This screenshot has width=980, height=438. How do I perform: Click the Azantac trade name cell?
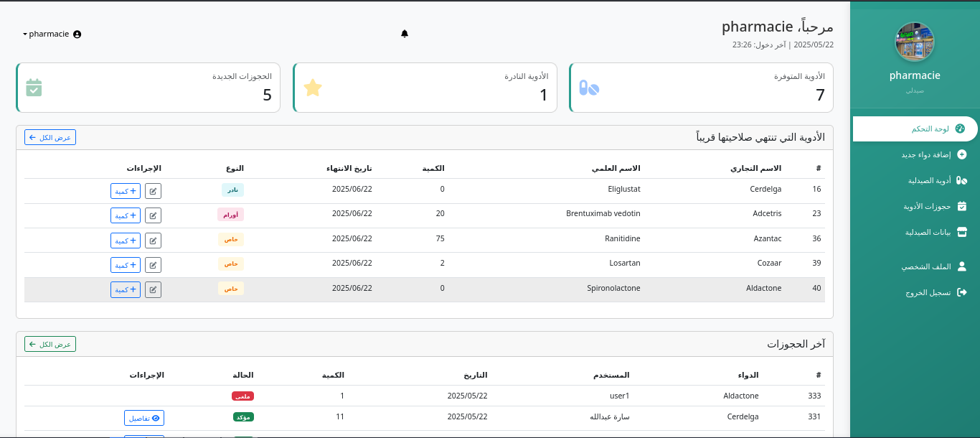(768, 238)
